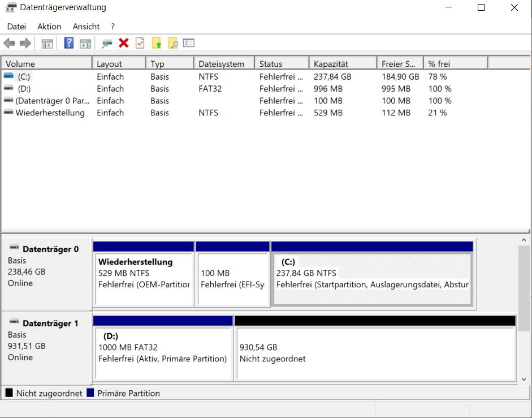
Task: Select the Datenträger 1 disk label panel
Action: point(46,347)
